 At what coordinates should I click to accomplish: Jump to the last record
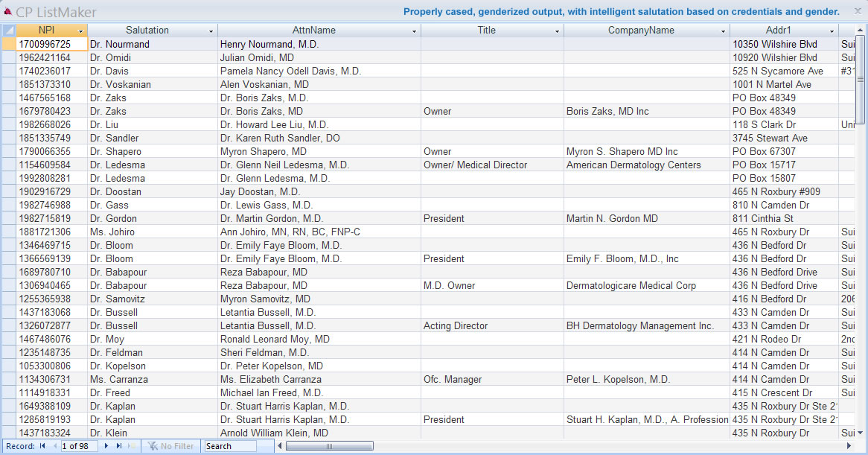(x=118, y=446)
